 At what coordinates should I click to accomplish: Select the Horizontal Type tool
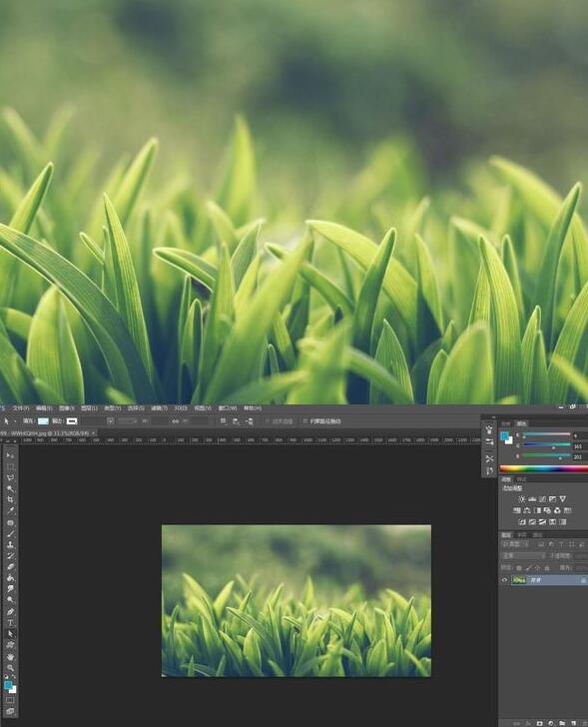click(x=10, y=623)
